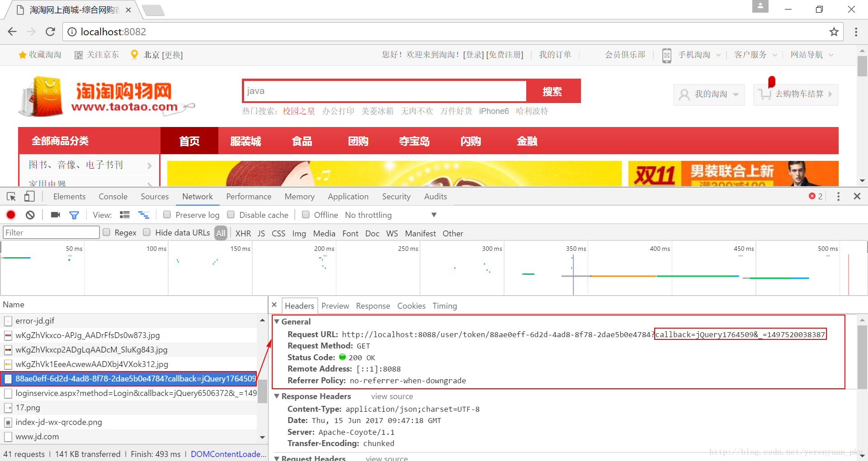The height and width of the screenshot is (461, 868).
Task: Click the 搜索 search button
Action: pyautogui.click(x=552, y=91)
